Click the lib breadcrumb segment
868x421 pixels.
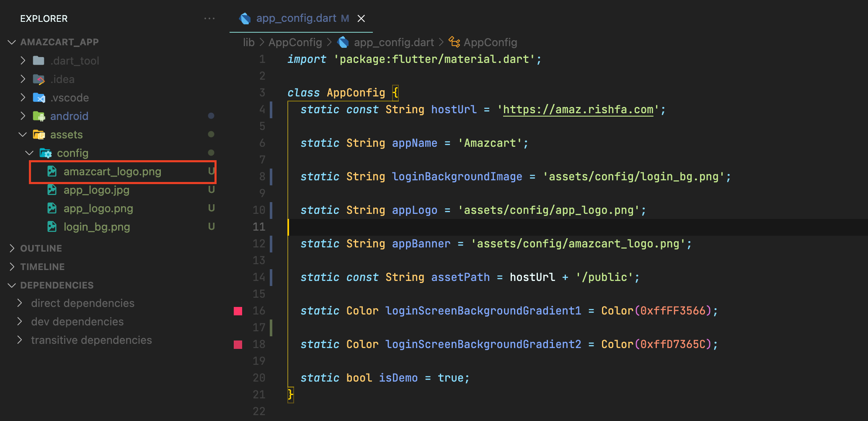[x=249, y=42]
